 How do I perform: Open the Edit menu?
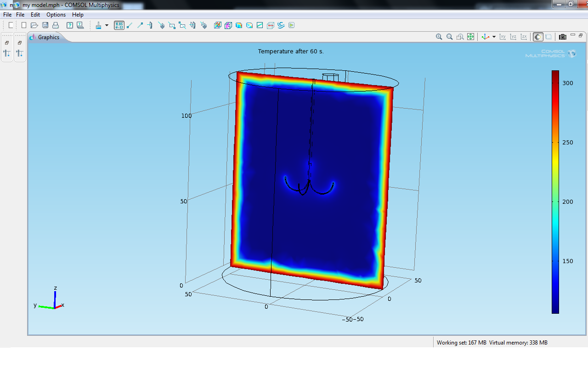tap(35, 15)
